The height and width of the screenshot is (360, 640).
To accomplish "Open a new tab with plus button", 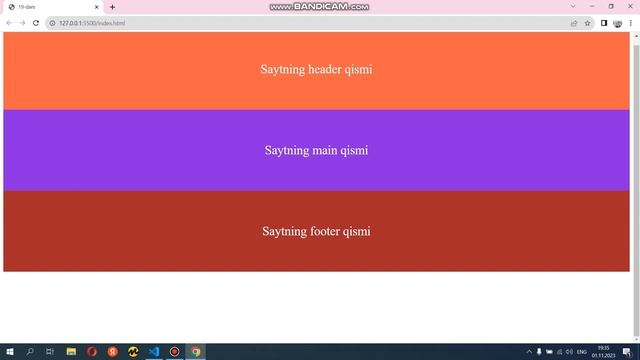I will tap(112, 7).
